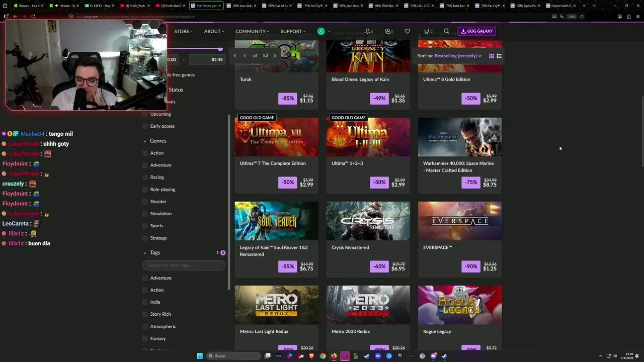This screenshot has width=644, height=362.
Task: Open Discord from the taskbar
Action: (x=433, y=356)
